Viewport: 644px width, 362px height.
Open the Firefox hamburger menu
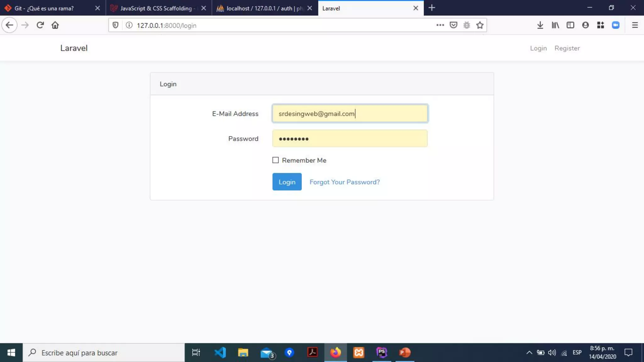[x=635, y=25]
